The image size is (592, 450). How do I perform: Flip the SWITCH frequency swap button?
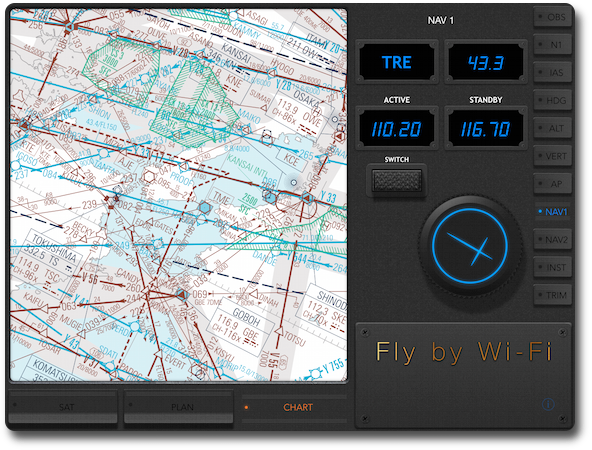click(397, 180)
